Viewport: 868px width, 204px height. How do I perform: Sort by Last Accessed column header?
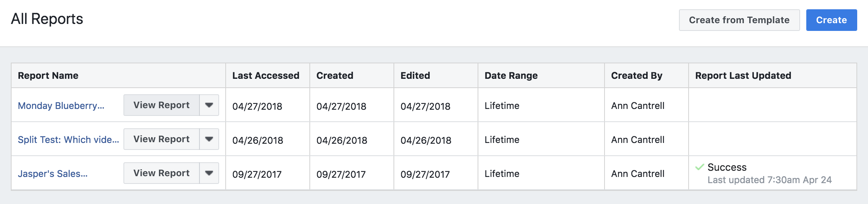point(266,76)
